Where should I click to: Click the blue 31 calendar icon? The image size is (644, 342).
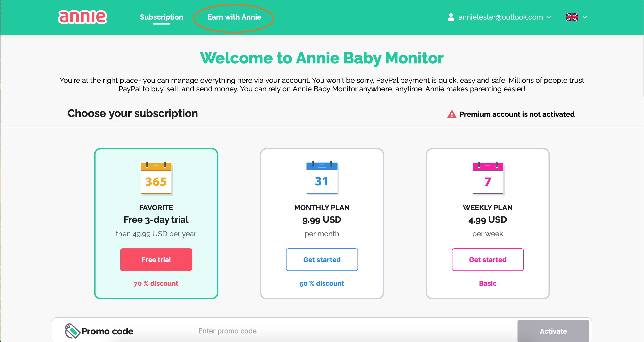pos(322,178)
